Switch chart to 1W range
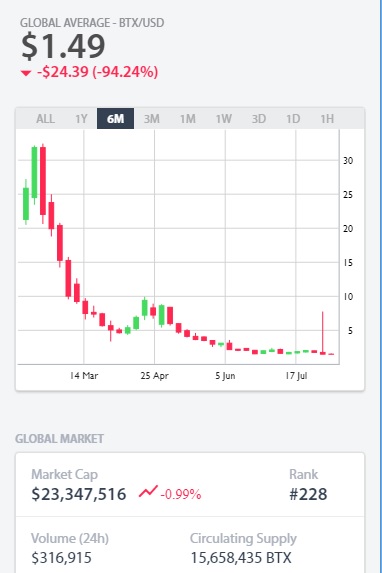 point(223,119)
